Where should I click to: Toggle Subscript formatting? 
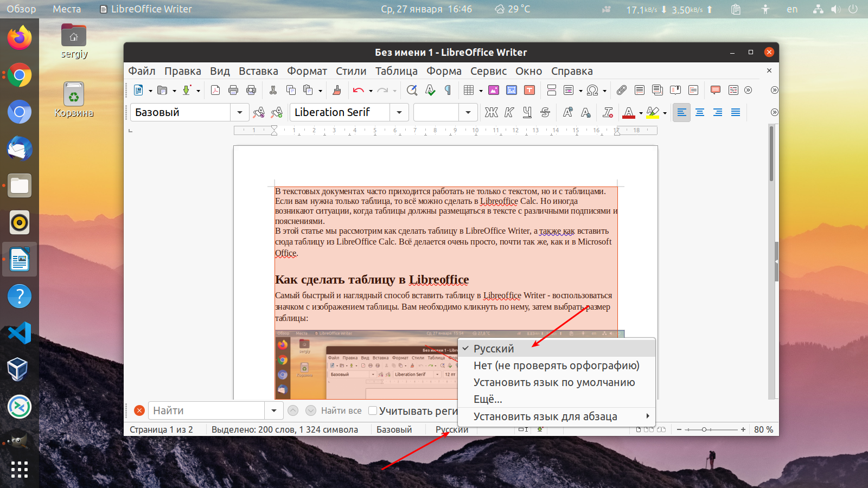point(586,112)
